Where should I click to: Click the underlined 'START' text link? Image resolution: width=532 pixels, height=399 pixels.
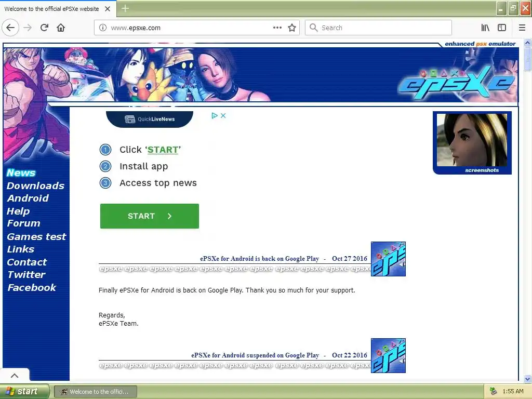(163, 150)
